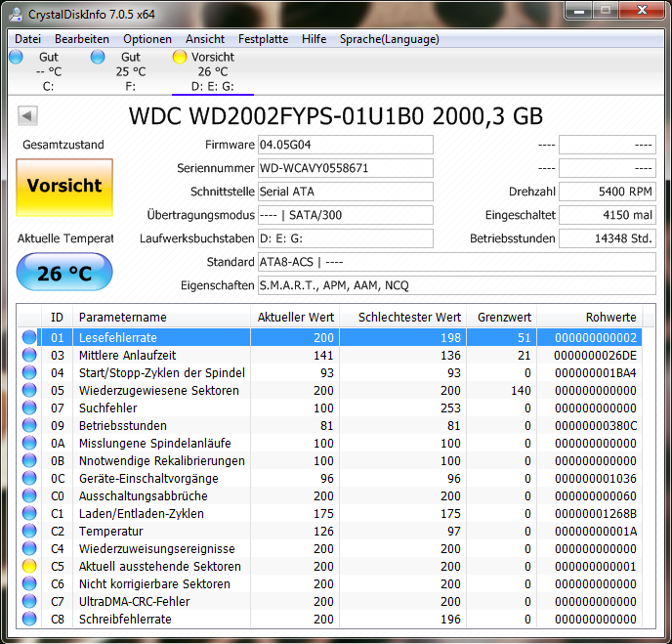The height and width of the screenshot is (644, 672).
Task: Open the Optionen menu
Action: (147, 39)
